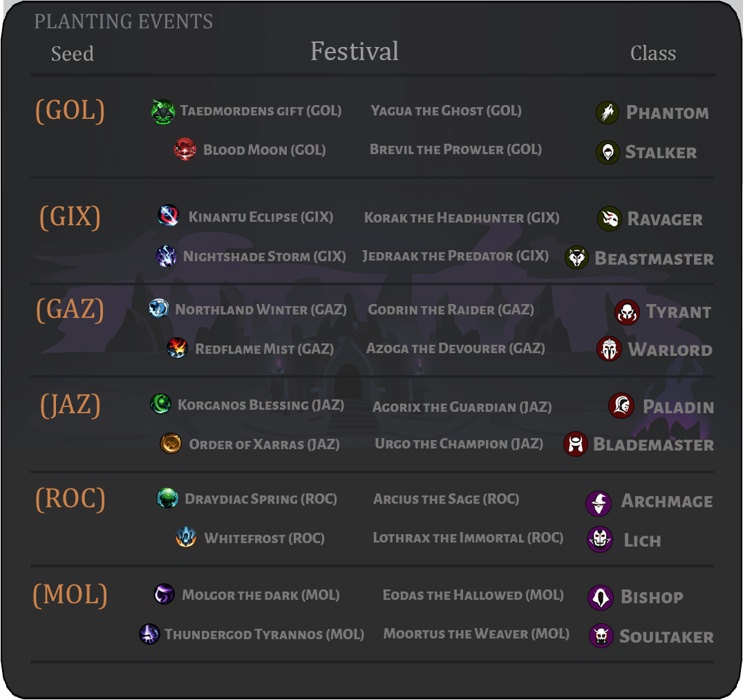
Task: Open Yagua the Ghost (GOL) link
Action: click(x=446, y=111)
